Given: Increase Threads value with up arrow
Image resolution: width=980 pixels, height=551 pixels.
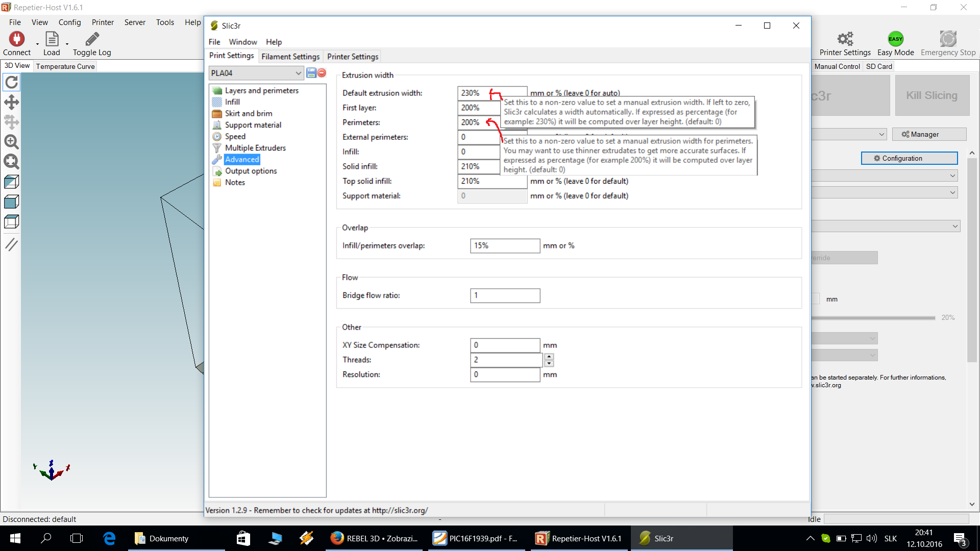Looking at the screenshot, I should pos(549,357).
